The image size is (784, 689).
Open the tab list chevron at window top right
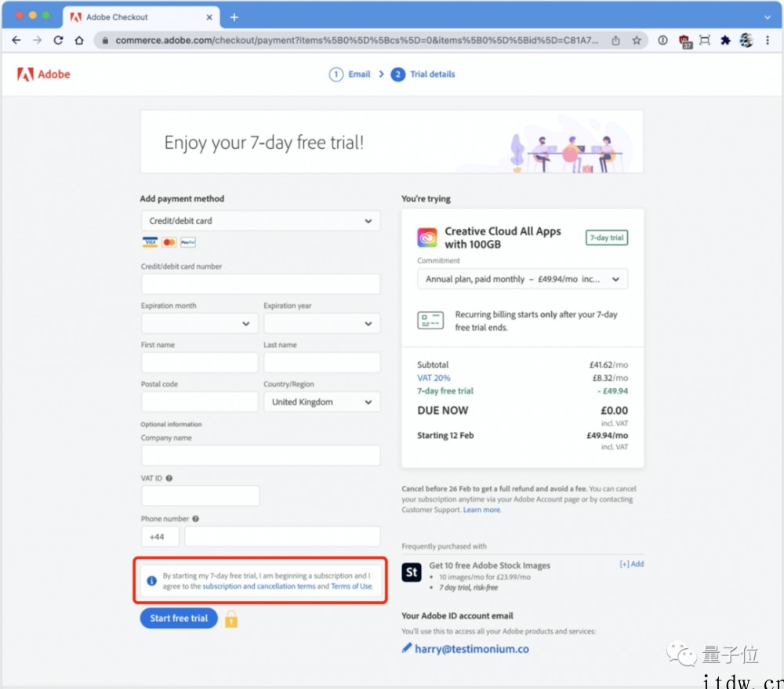click(x=768, y=17)
